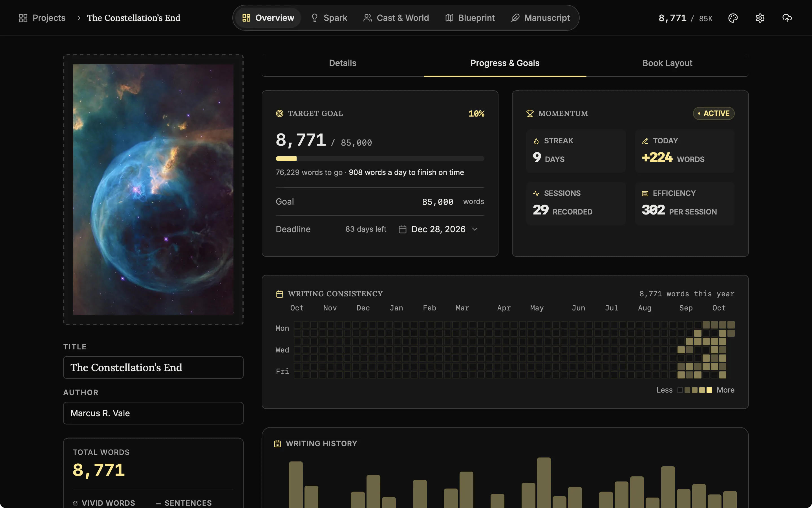Image resolution: width=812 pixels, height=508 pixels.
Task: Click the Today pencil icon
Action: coord(645,141)
